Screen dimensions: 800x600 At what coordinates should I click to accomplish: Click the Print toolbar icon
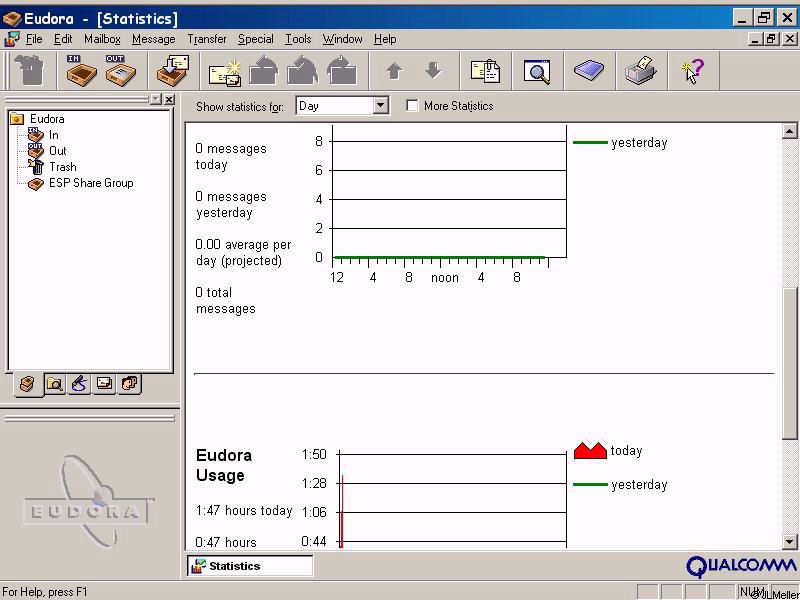(641, 70)
